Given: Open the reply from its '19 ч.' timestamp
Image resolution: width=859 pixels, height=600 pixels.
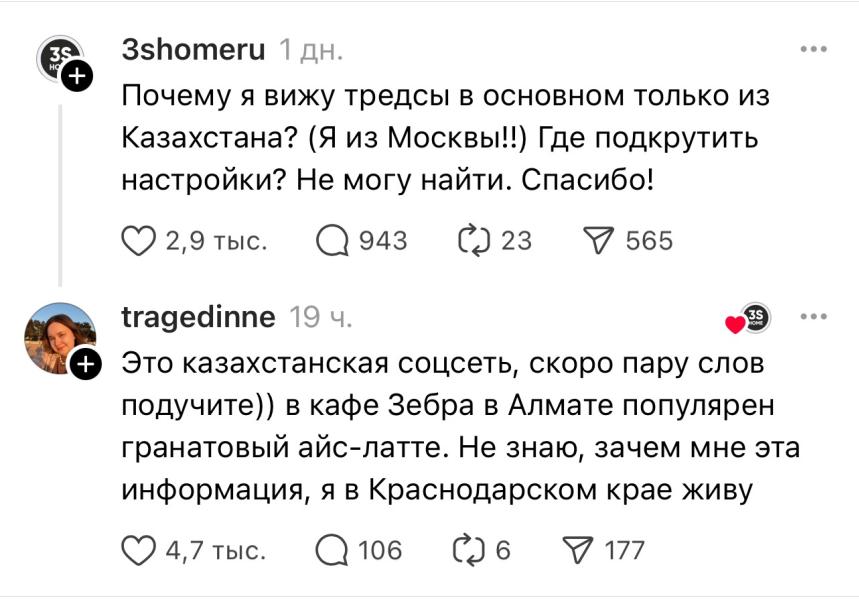Looking at the screenshot, I should click(320, 317).
